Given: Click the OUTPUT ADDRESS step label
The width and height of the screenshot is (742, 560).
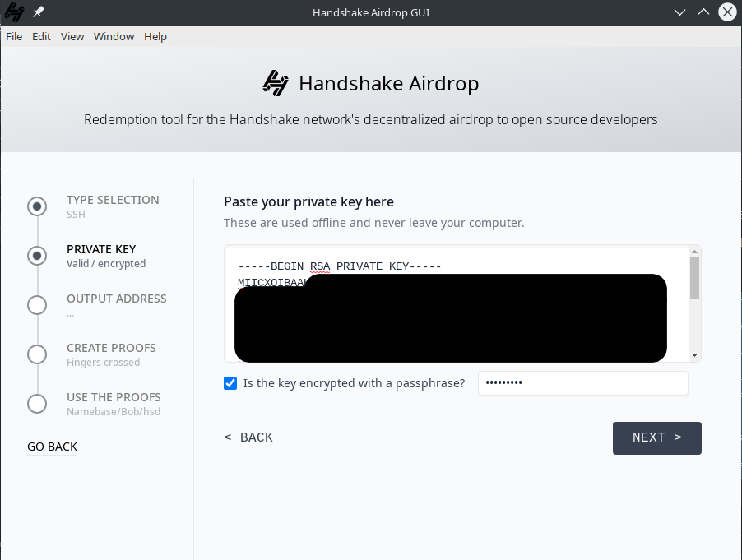Looking at the screenshot, I should tap(117, 299).
